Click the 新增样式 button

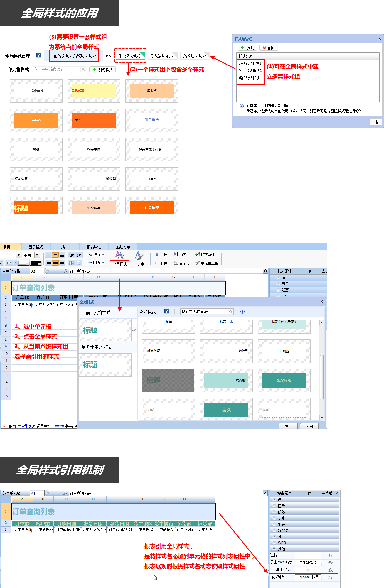coord(102,70)
